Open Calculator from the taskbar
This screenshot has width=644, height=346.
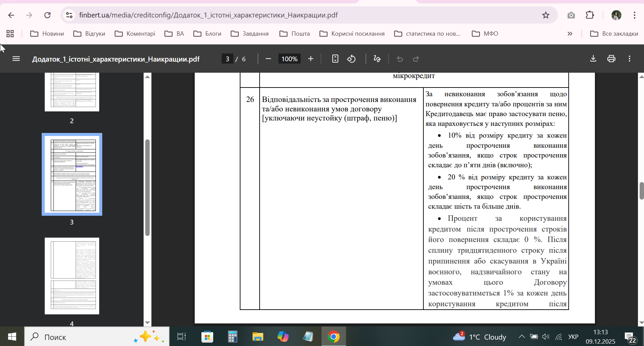pos(232,337)
